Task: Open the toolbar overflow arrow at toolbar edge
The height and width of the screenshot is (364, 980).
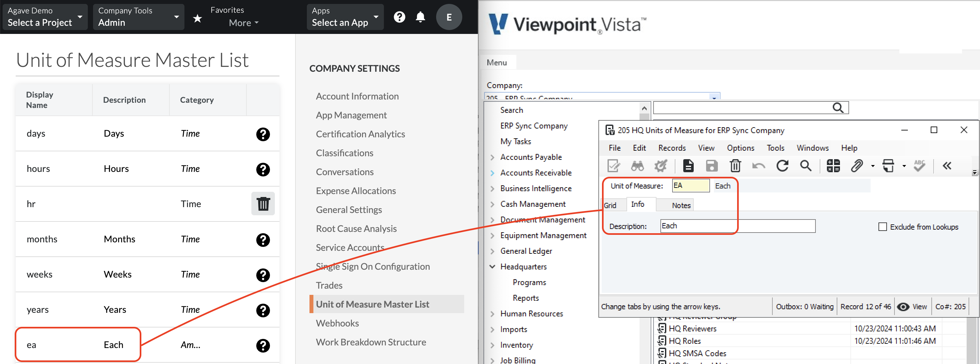Action: pos(975,172)
